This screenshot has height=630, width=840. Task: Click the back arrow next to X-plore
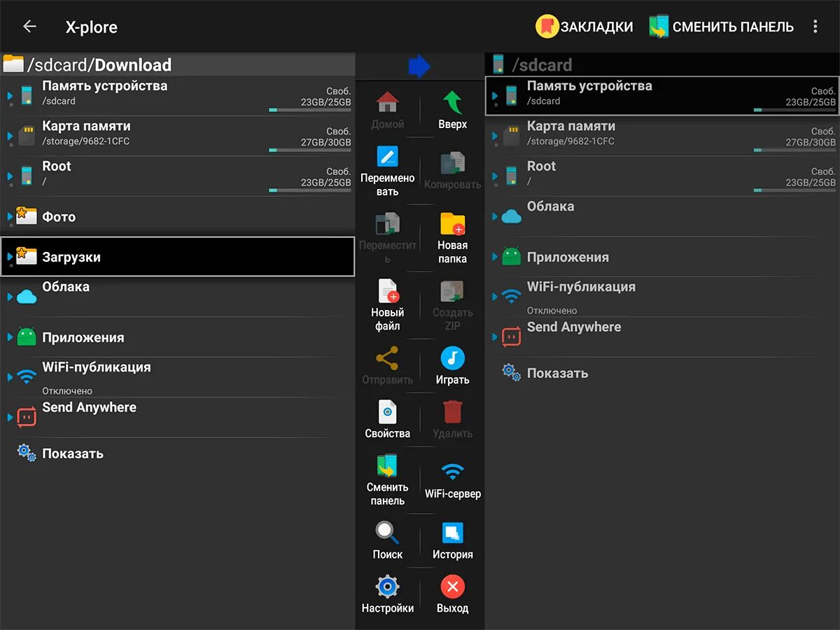pos(29,27)
